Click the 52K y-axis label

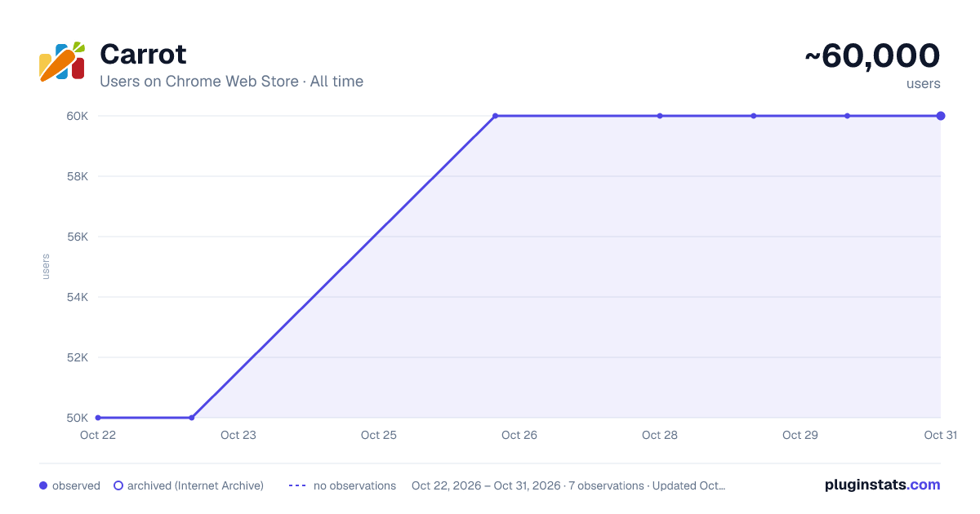coord(78,357)
